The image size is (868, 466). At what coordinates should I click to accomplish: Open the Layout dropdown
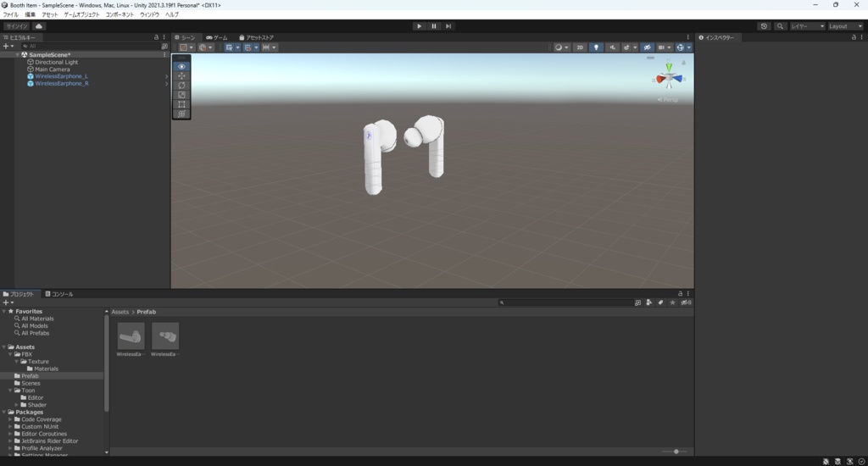pyautogui.click(x=845, y=26)
